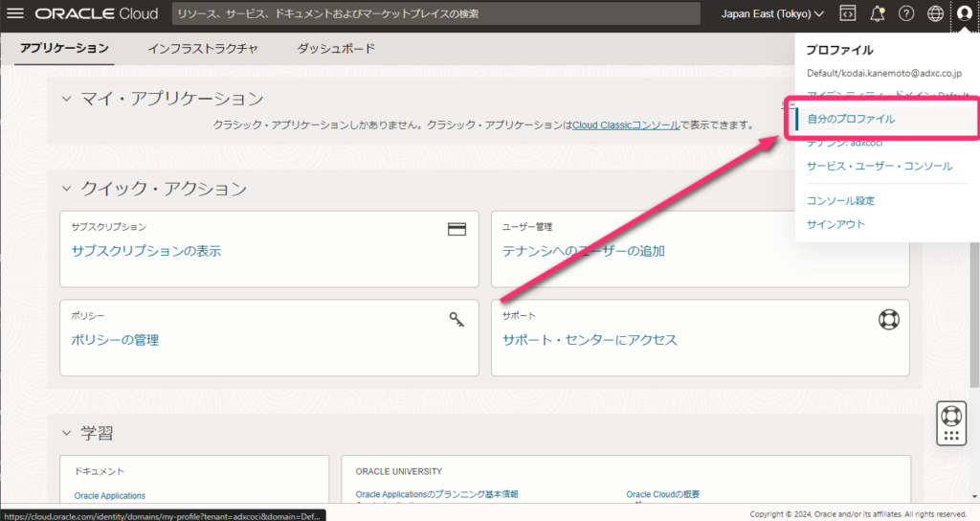980x521 pixels.
Task: Click the profile avatar icon
Action: click(x=964, y=13)
